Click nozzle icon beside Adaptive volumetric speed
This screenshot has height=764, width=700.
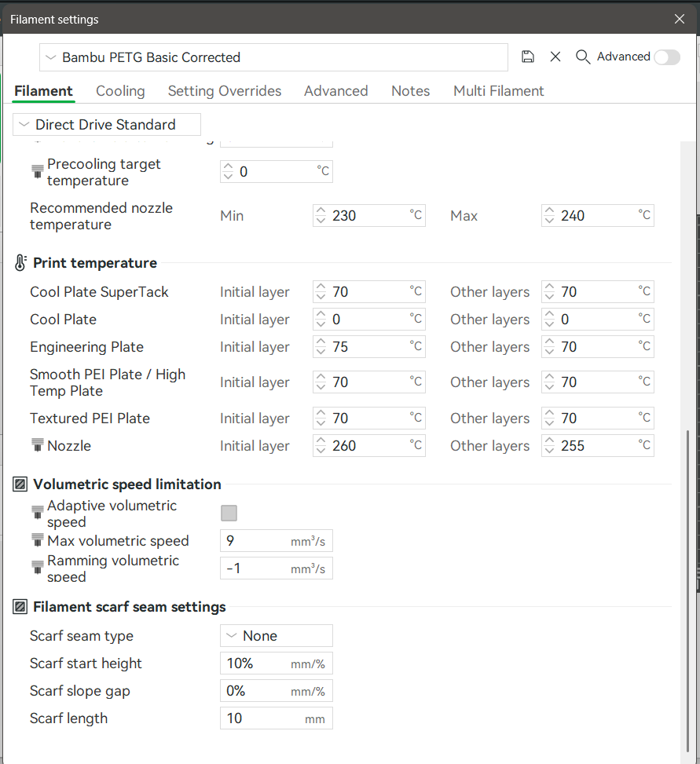(38, 513)
